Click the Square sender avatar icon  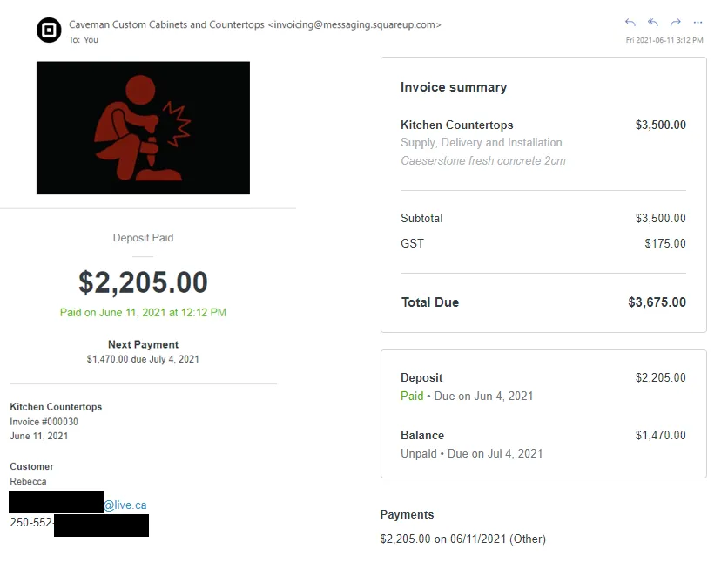[49, 31]
